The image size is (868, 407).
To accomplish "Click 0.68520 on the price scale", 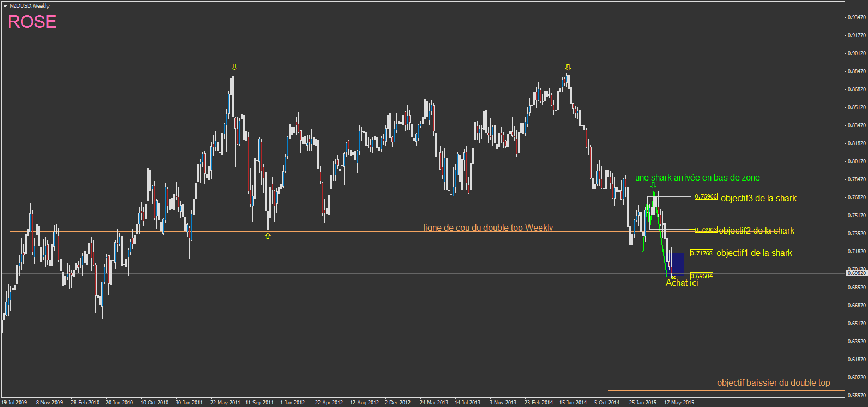I will (856, 288).
